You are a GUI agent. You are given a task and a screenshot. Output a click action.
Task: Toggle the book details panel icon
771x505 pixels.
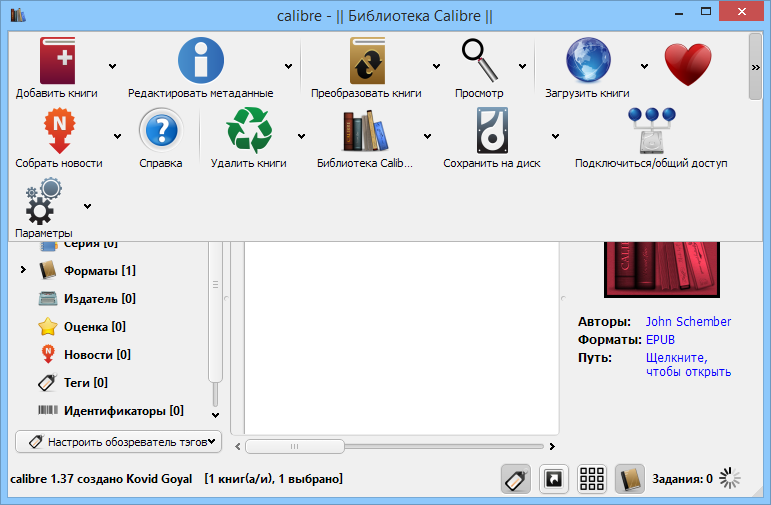click(x=630, y=478)
